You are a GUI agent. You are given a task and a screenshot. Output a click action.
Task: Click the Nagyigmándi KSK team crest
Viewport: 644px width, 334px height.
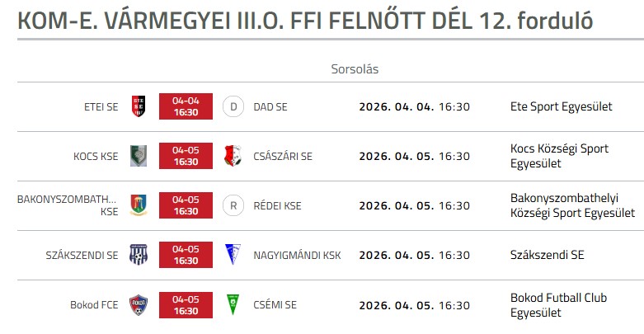tap(233, 255)
